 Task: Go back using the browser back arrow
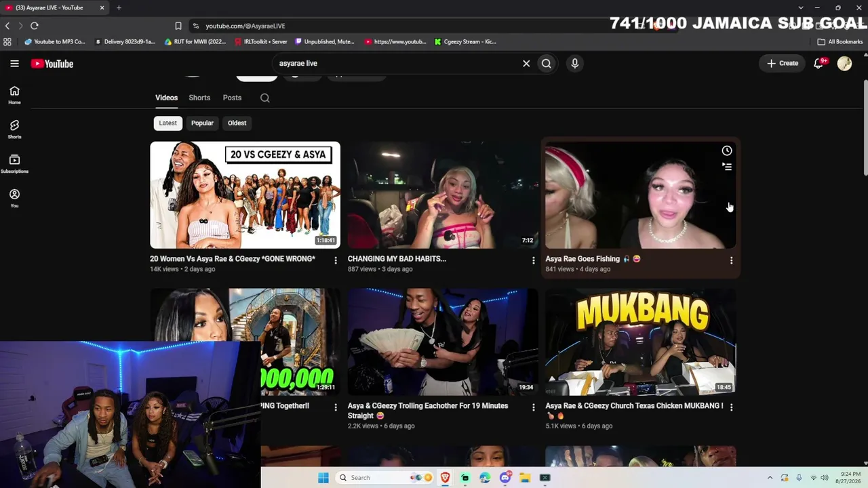point(7,26)
